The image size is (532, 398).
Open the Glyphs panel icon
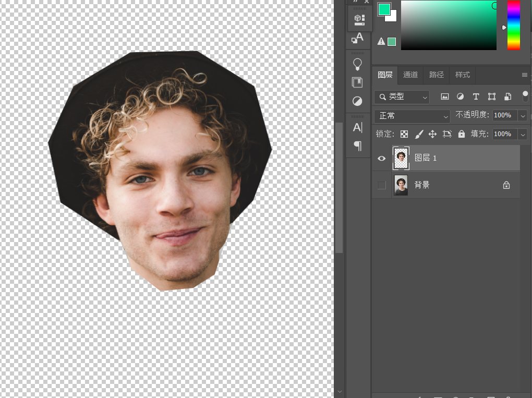pos(357,38)
